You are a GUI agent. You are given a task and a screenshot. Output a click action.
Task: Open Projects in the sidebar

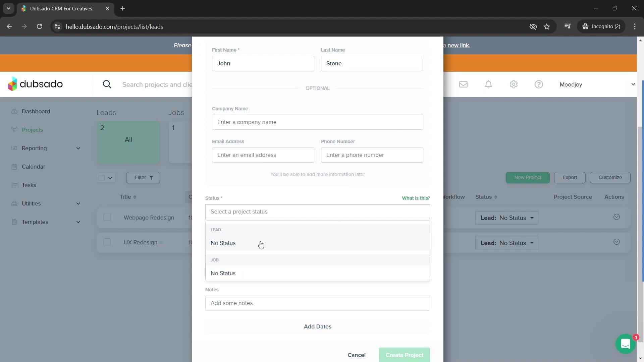click(x=32, y=130)
